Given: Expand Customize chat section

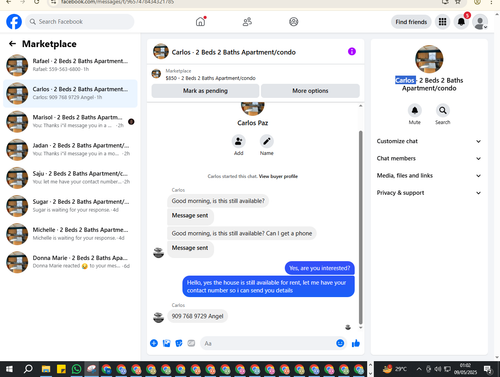Looking at the screenshot, I should pos(429,141).
